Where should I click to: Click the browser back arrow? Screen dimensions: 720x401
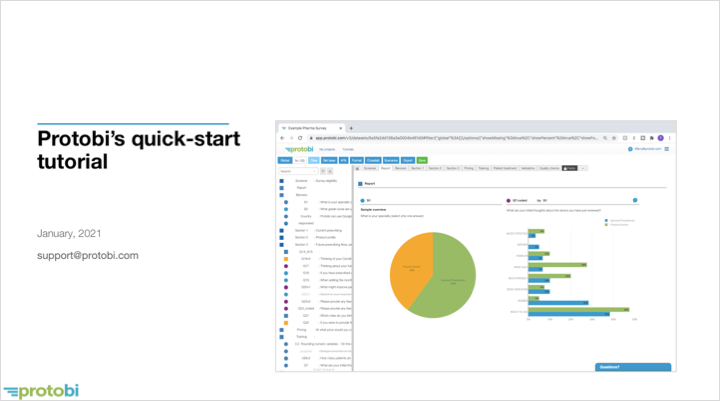click(283, 137)
